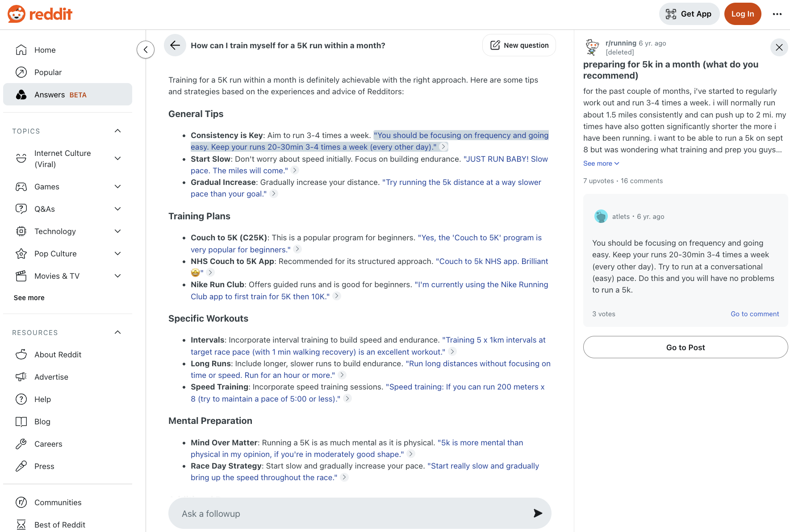This screenshot has height=532, width=790.
Task: Focus the Ask a followup field
Action: tap(348, 513)
